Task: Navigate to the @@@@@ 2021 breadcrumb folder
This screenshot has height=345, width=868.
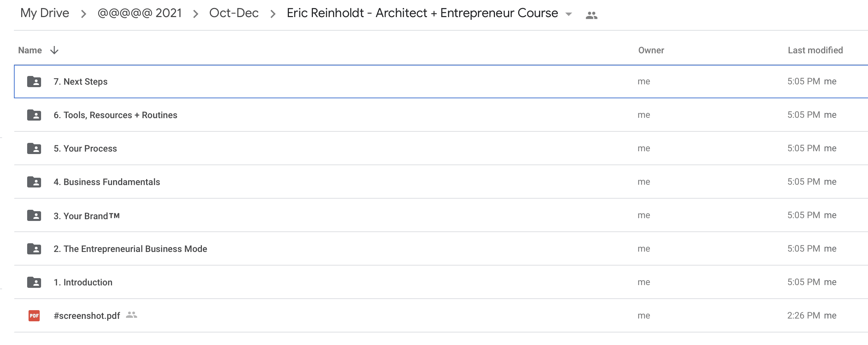Action: coord(140,13)
